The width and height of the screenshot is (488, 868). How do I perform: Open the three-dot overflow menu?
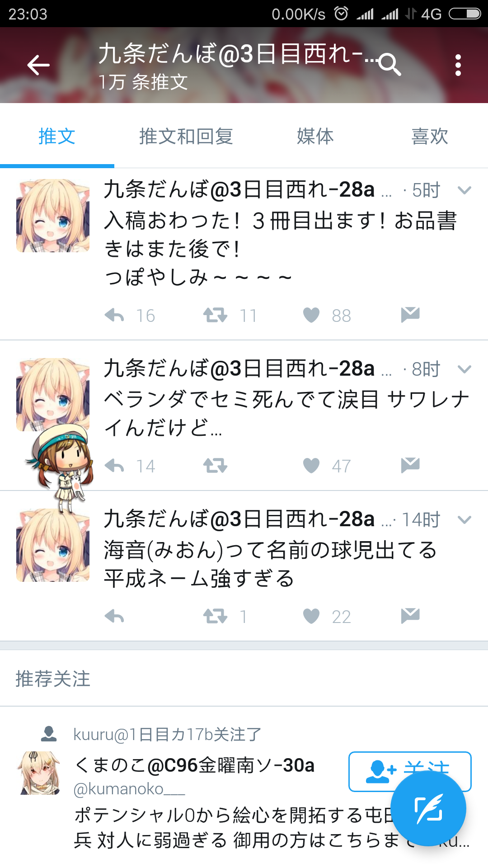pos(458,65)
